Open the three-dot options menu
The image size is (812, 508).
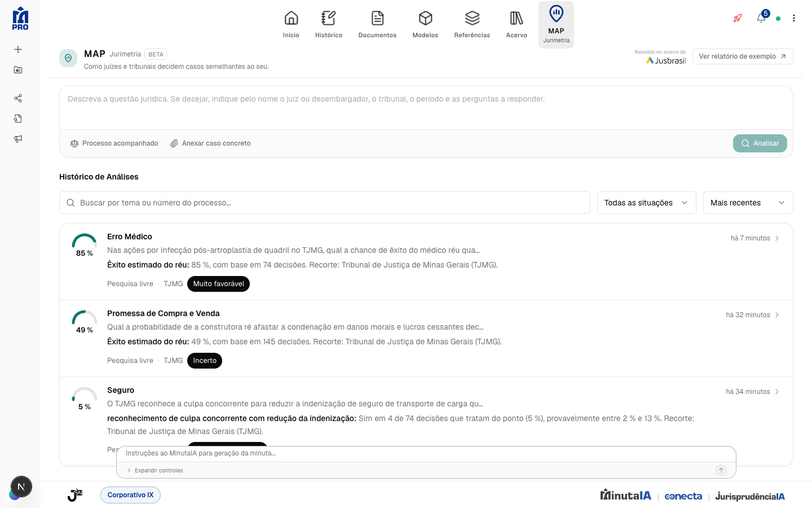[x=794, y=18]
